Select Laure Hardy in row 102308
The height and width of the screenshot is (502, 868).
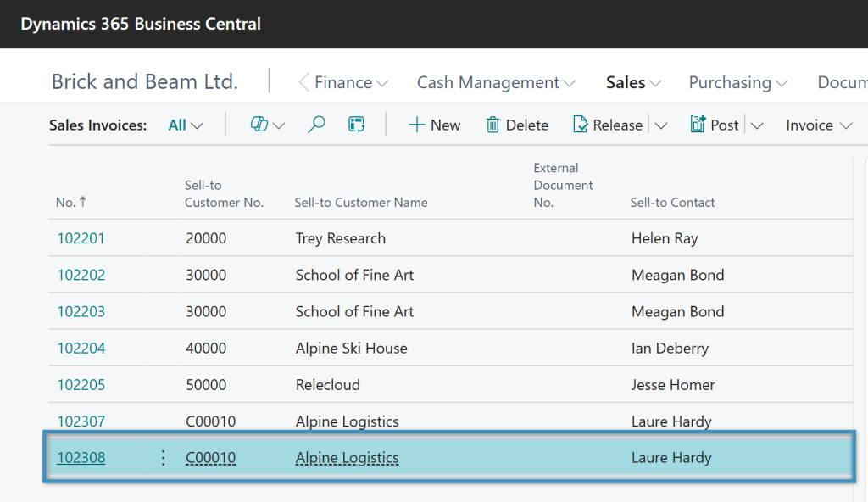tap(671, 458)
